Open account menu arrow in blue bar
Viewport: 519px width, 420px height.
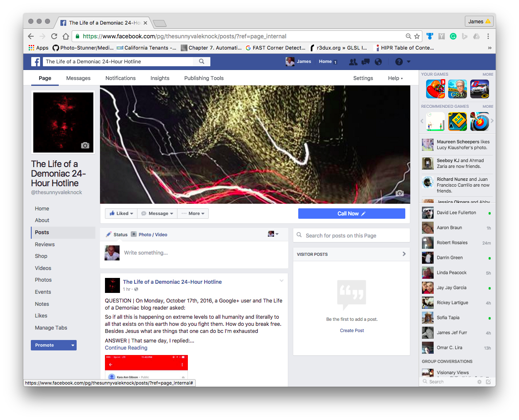point(409,62)
